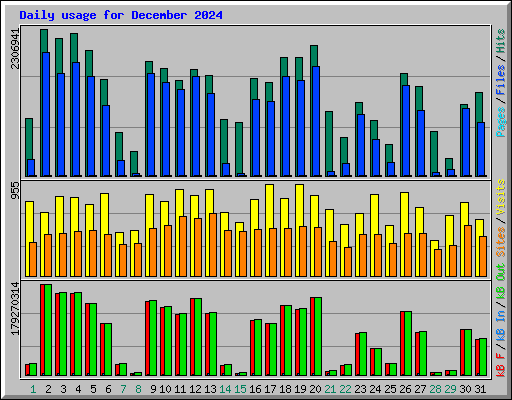Image resolution: width=512 pixels, height=400 pixels.
Task: Click day label 25 on the x-axis
Action: [x=390, y=389]
